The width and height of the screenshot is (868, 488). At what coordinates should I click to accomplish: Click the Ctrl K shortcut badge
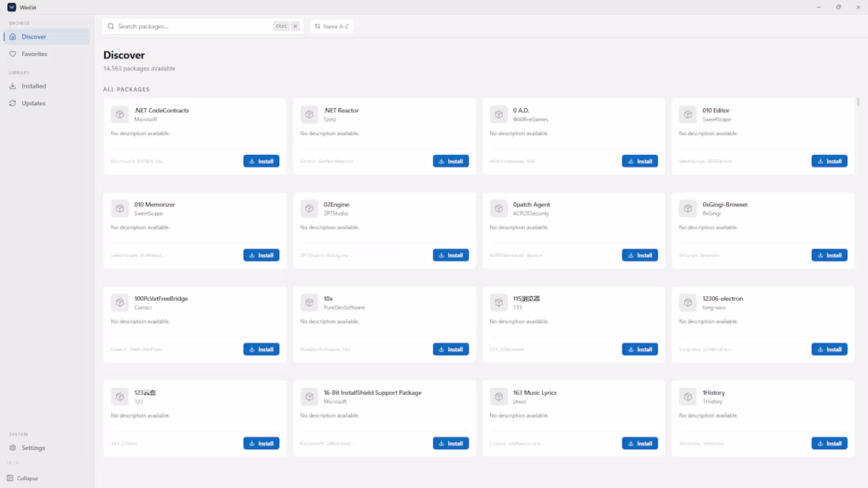pos(286,26)
